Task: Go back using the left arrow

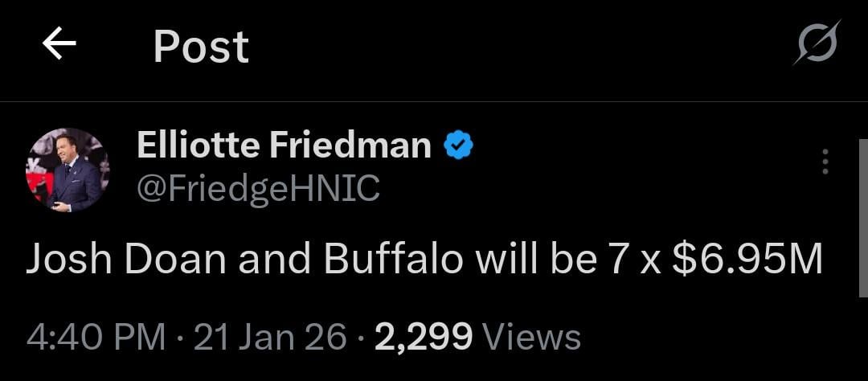Action: pyautogui.click(x=59, y=45)
